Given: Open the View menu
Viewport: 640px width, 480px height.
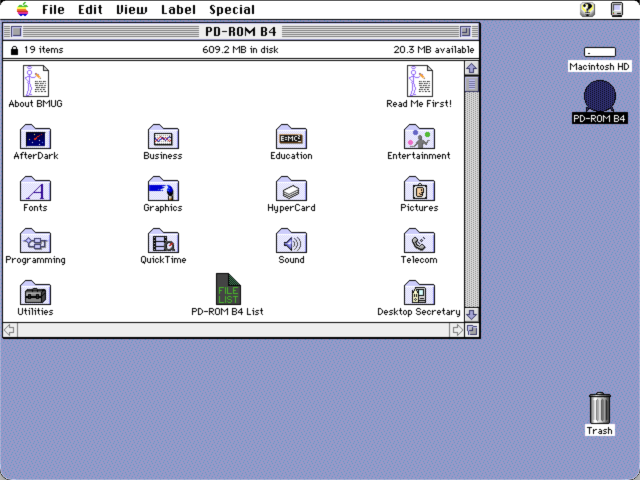Looking at the screenshot, I should tap(132, 9).
